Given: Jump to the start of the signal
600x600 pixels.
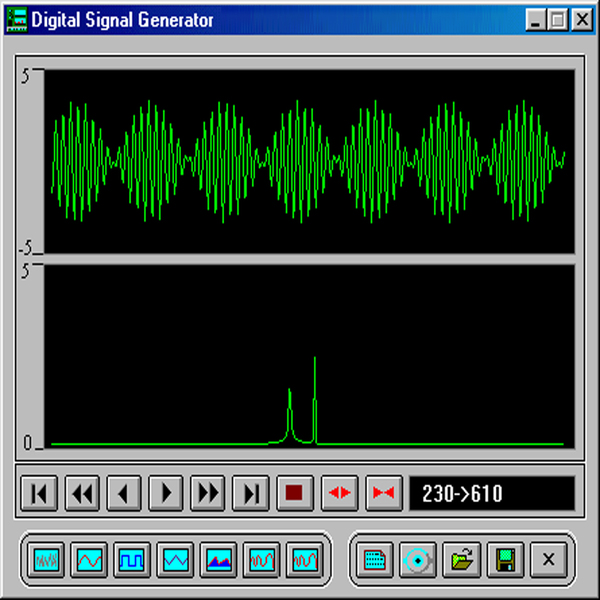Looking at the screenshot, I should coord(39,493).
